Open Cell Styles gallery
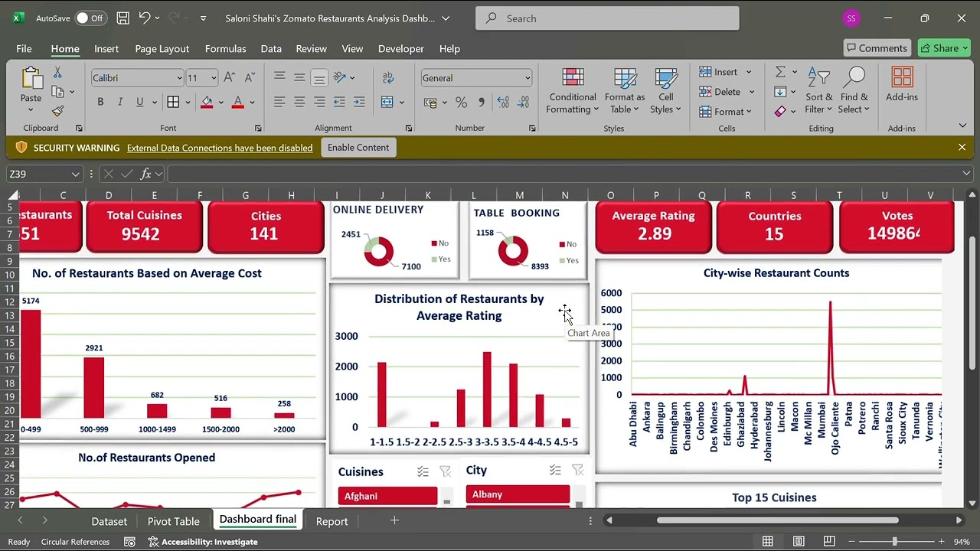 click(666, 91)
